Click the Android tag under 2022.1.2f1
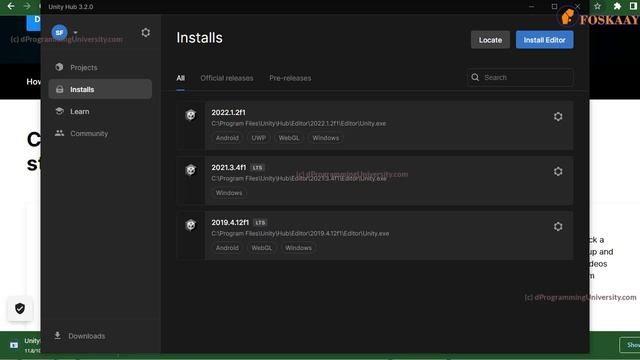 227,138
